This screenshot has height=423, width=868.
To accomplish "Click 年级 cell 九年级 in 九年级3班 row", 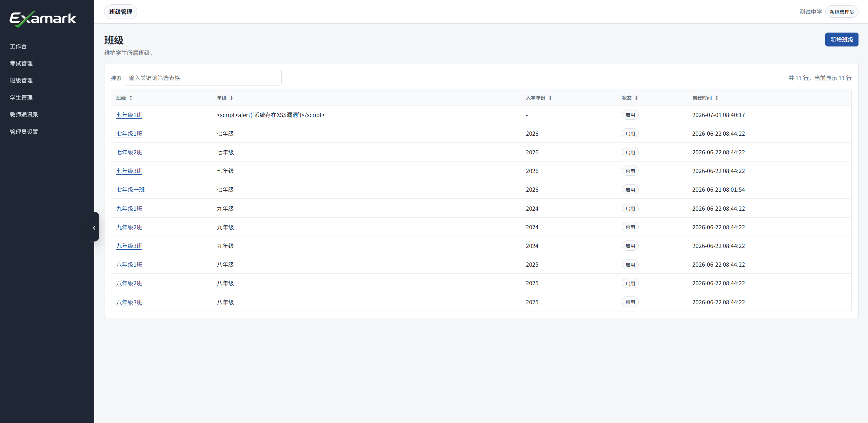I will tap(225, 246).
